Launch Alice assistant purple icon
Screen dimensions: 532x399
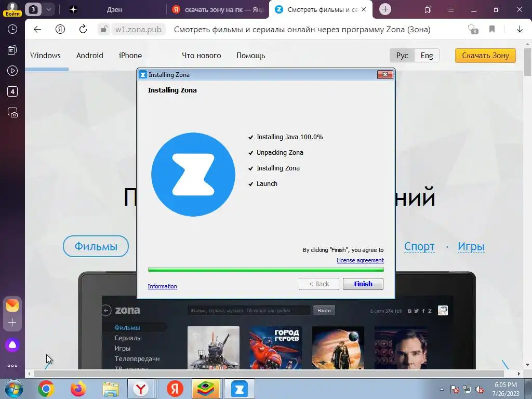point(12,345)
